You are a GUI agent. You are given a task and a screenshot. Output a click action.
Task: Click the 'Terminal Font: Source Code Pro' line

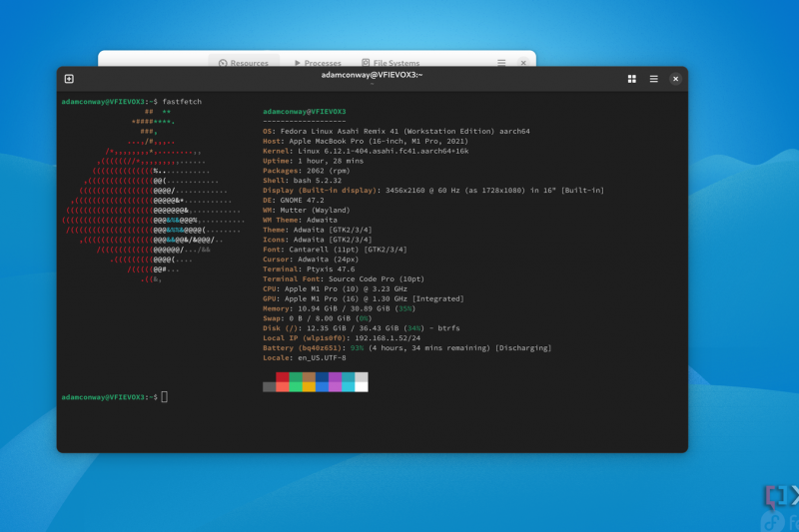pos(344,279)
